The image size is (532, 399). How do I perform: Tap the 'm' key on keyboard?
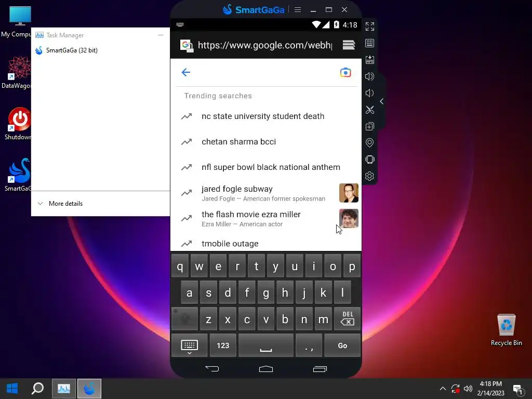pyautogui.click(x=323, y=319)
